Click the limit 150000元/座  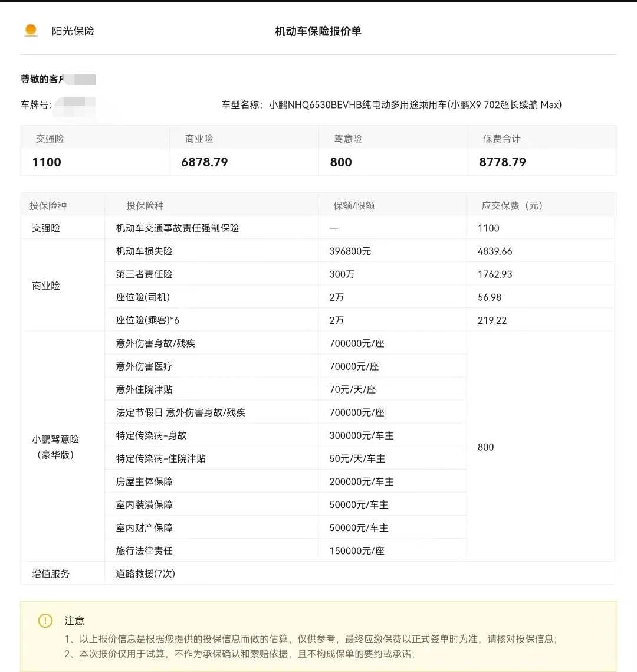click(357, 550)
